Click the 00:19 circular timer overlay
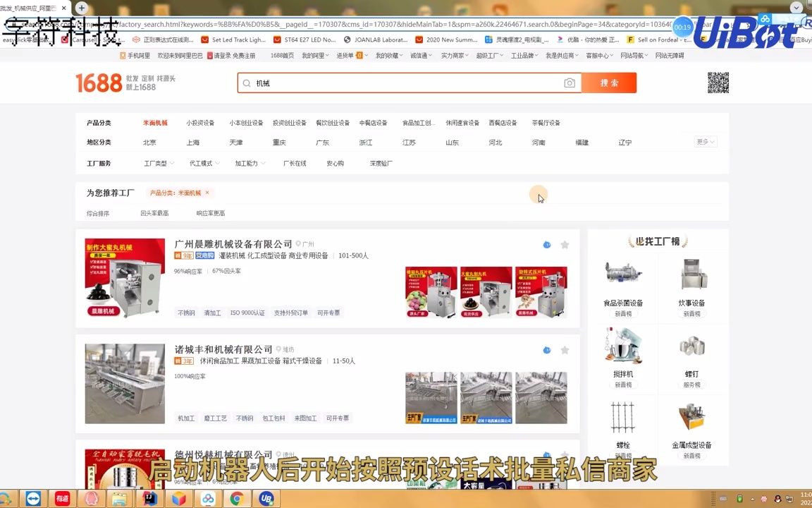Image resolution: width=812 pixels, height=508 pixels. pyautogui.click(x=682, y=27)
